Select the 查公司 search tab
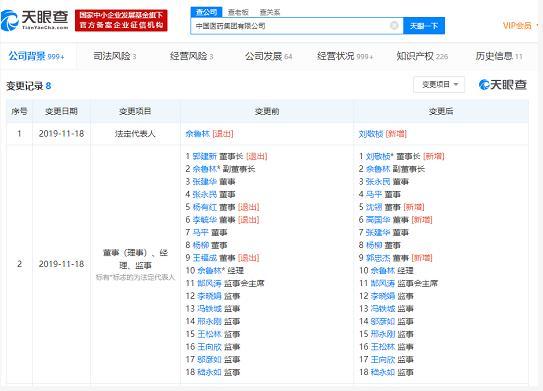Image resolution: width=543 pixels, height=391 pixels. coord(206,12)
